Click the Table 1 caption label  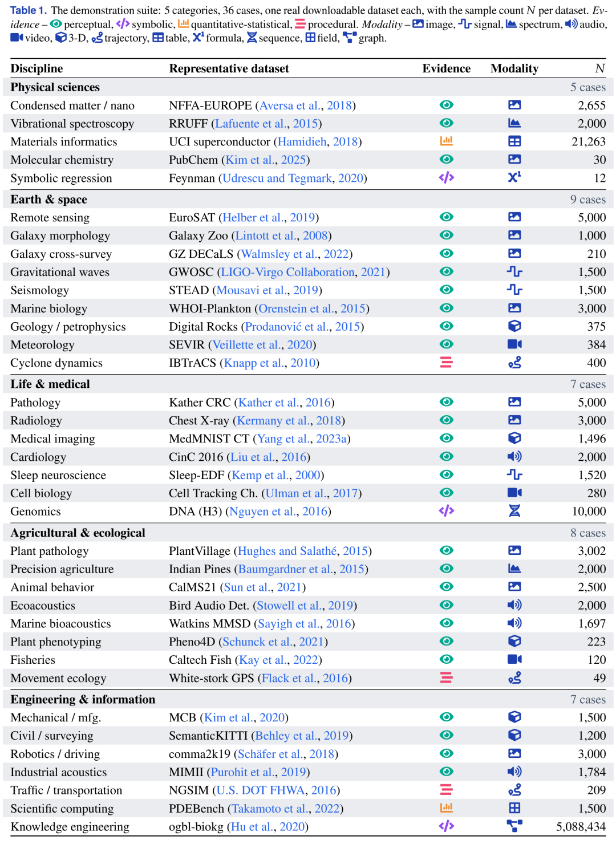(28, 10)
